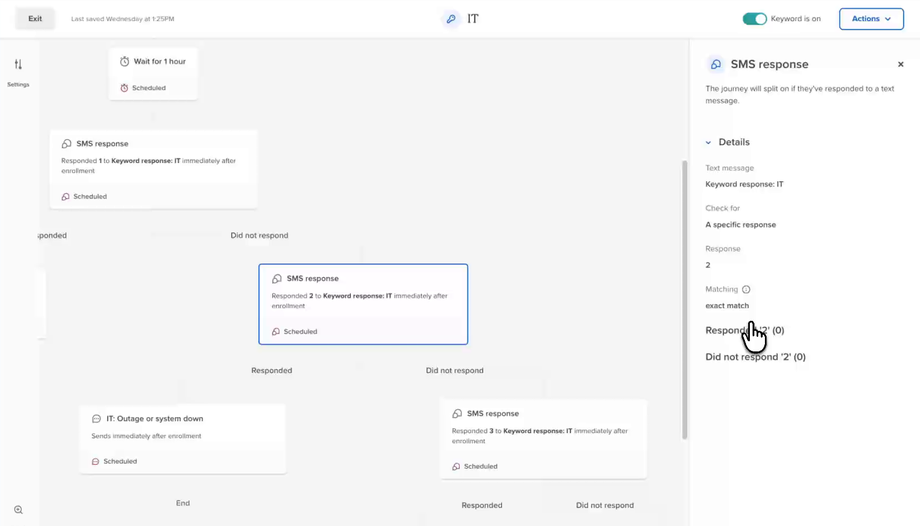Click chat icon on Responded 2 SMS card
This screenshot has height=526, width=920.
[277, 279]
